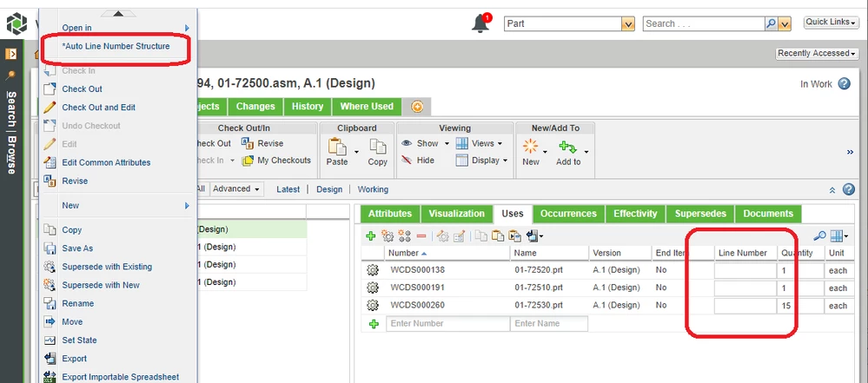This screenshot has width=868, height=383.
Task: Open the find magnifier in Uses table
Action: coord(819,236)
